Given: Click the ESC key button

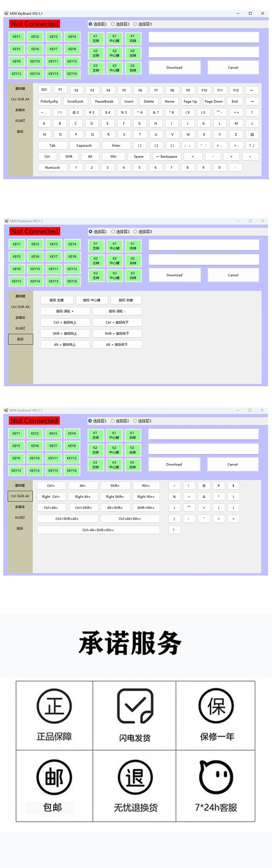Looking at the screenshot, I should pyautogui.click(x=44, y=90).
